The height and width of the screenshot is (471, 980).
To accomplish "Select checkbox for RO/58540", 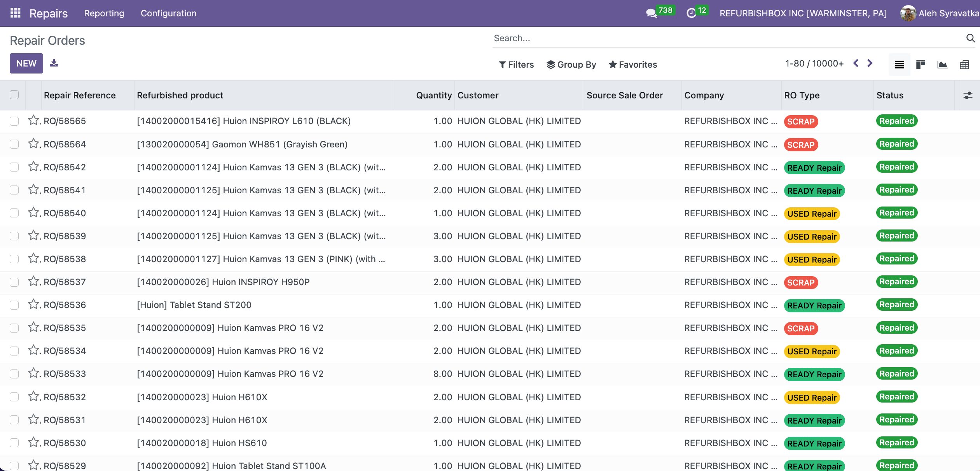I will click(14, 213).
